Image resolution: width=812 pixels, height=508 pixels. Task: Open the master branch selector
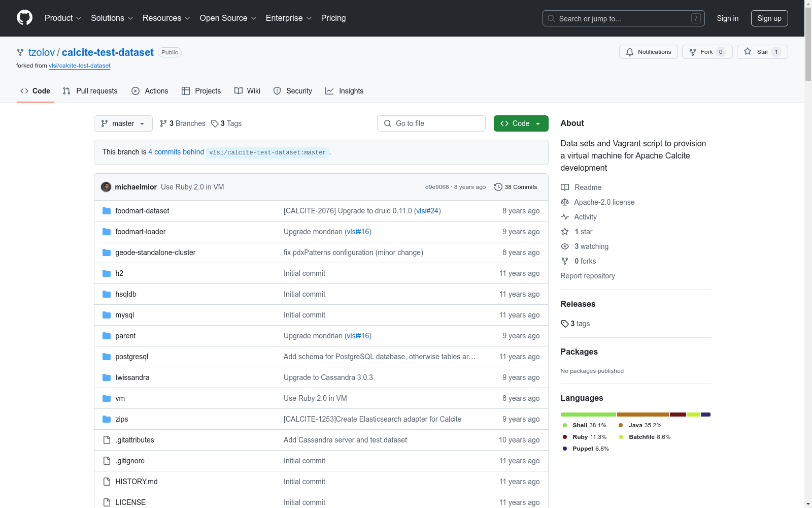[123, 123]
